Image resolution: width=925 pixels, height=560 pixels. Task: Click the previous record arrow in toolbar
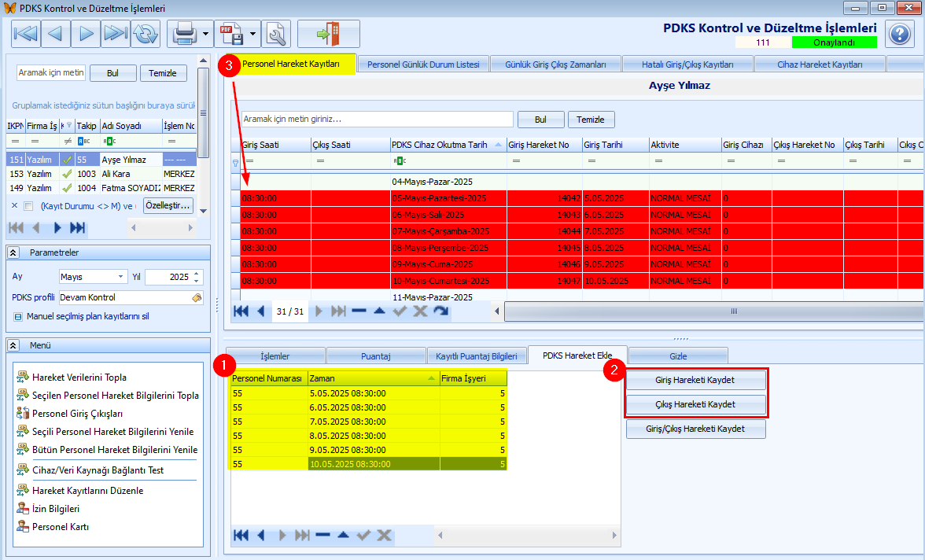(x=55, y=34)
